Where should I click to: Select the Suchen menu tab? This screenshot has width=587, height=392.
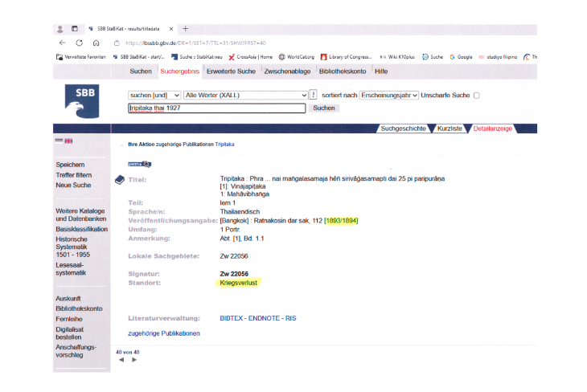click(141, 71)
